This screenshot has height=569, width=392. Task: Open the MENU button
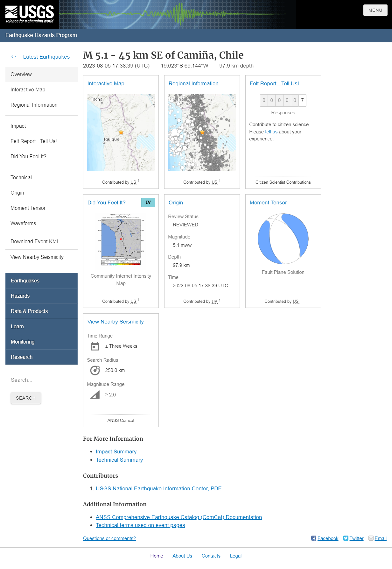click(375, 10)
